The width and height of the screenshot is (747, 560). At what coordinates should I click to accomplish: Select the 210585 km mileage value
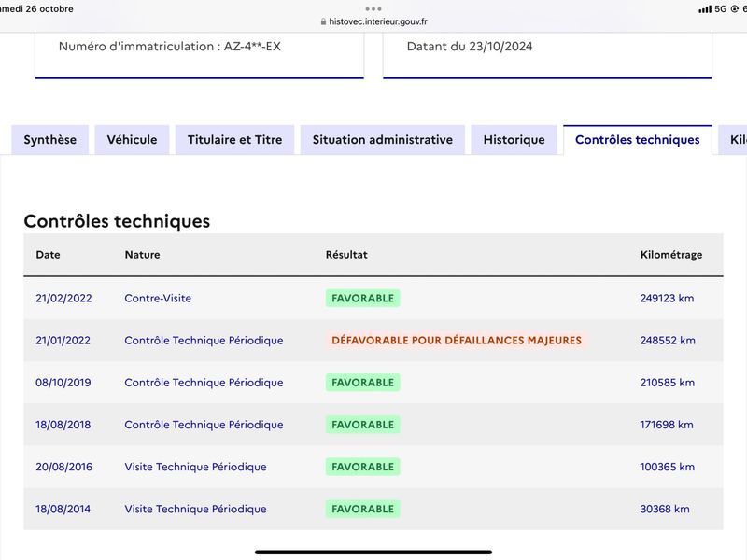pyautogui.click(x=668, y=383)
